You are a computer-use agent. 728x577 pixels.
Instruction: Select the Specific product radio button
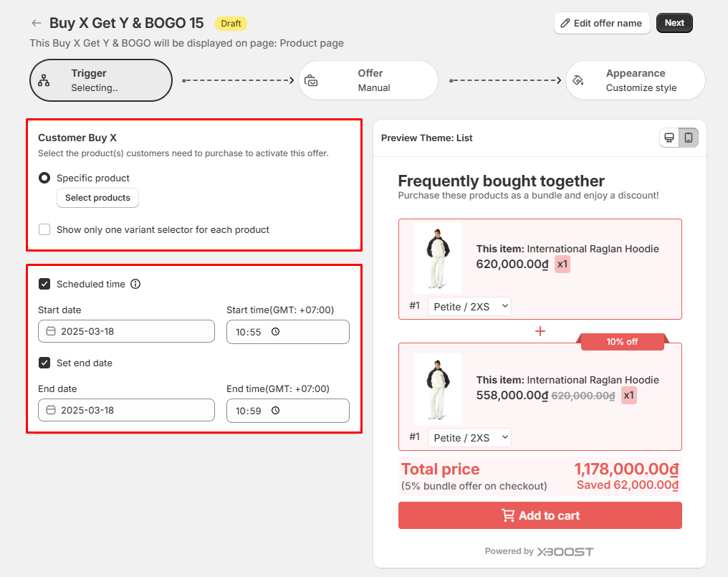[x=44, y=178]
